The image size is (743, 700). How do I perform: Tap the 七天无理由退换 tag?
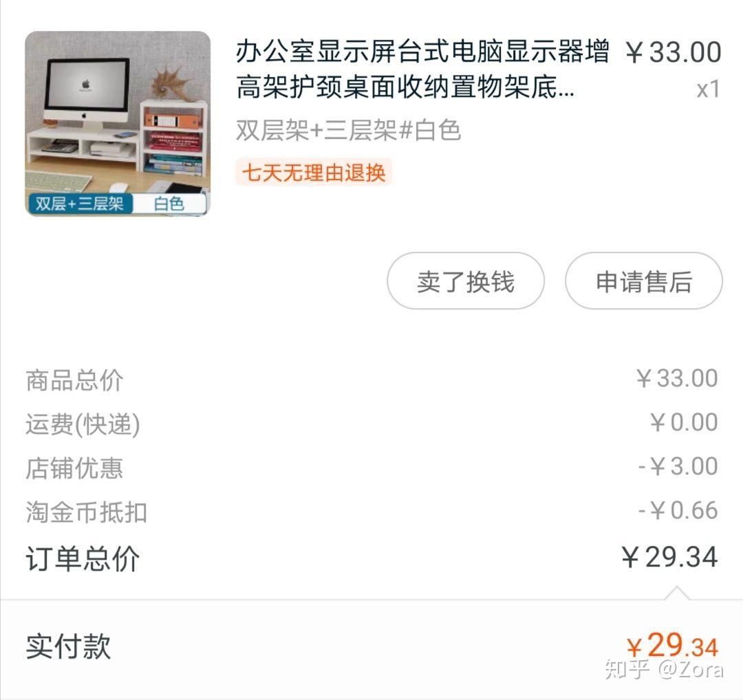click(x=314, y=172)
